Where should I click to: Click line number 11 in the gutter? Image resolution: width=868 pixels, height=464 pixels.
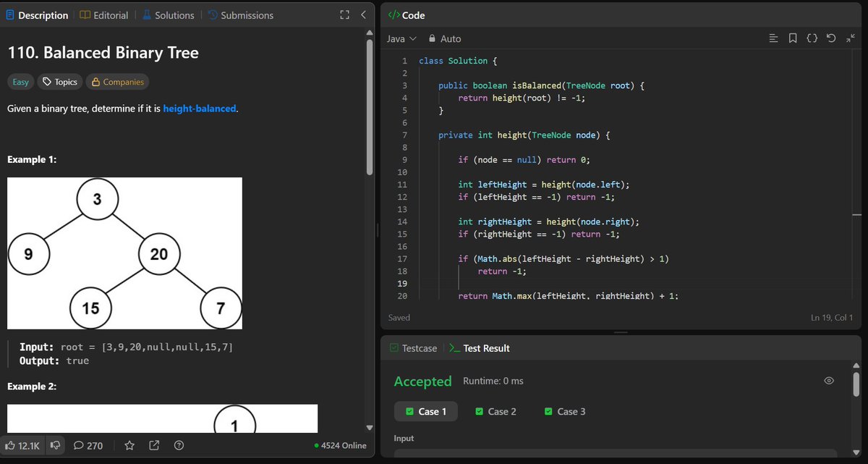pyautogui.click(x=403, y=185)
